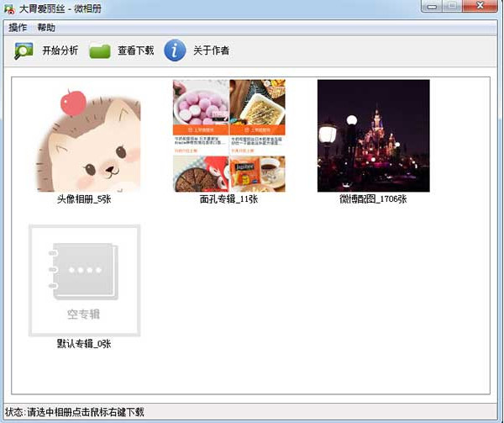Select the 面孔专辑 food collage thumbnail

(228, 135)
